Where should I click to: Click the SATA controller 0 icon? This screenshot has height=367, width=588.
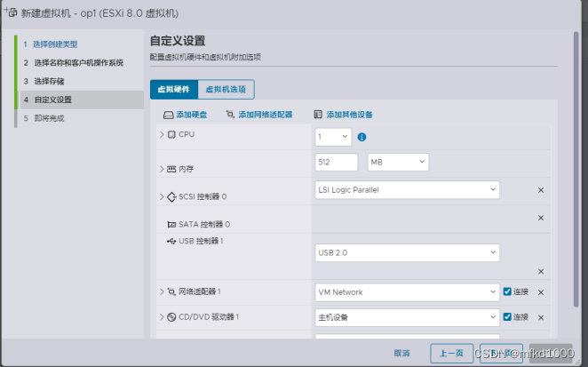(x=171, y=225)
